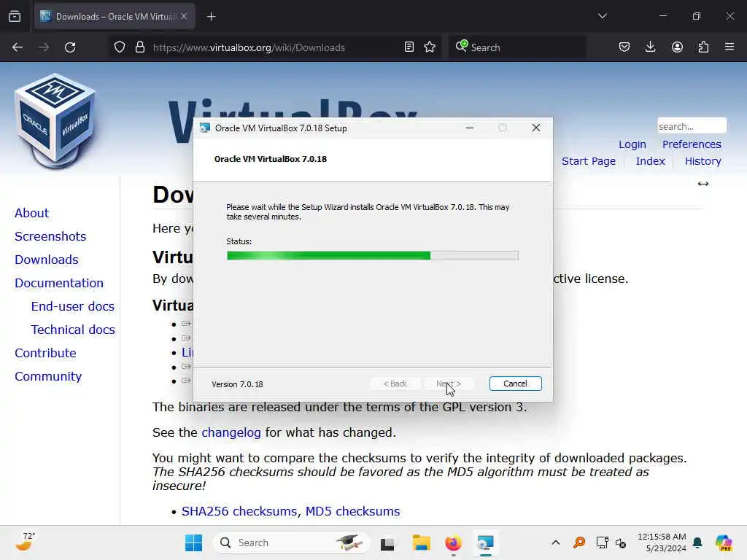The height and width of the screenshot is (560, 747).
Task: Open the taskbar clock and date
Action: 662,542
